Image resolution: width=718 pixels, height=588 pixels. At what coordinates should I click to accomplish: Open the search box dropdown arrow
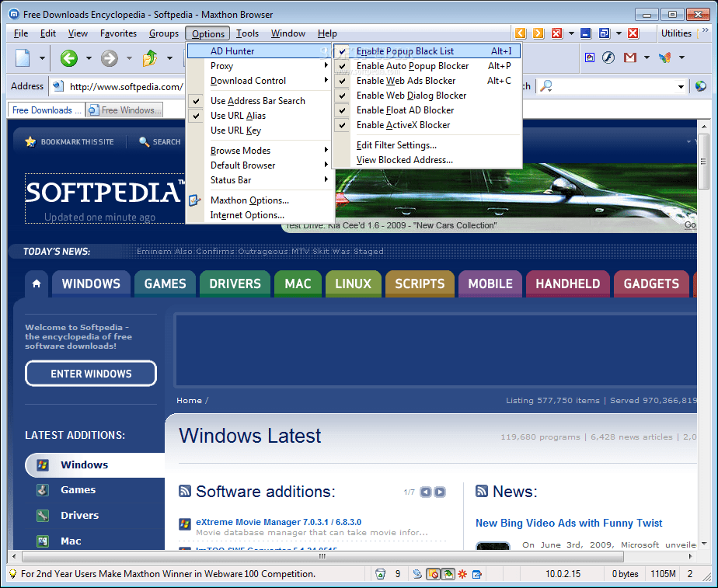pos(681,86)
